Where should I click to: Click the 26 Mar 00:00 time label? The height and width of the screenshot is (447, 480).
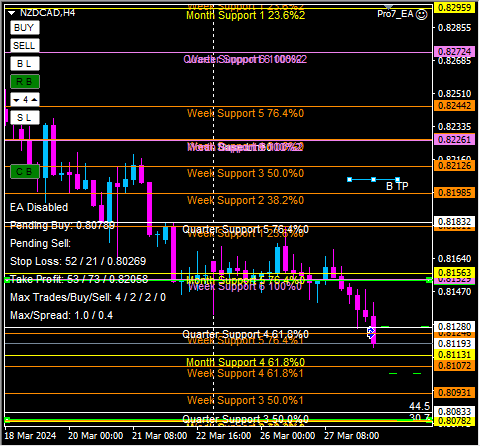pyautogui.click(x=288, y=436)
